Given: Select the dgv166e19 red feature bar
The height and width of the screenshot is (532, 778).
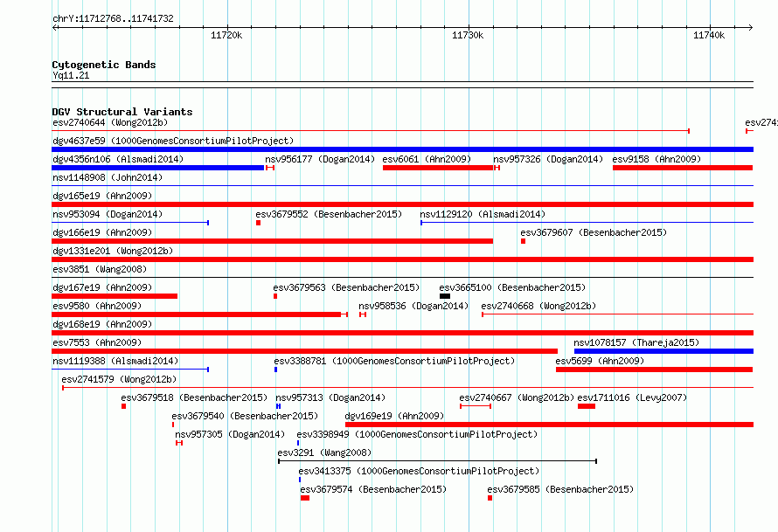Looking at the screenshot, I should point(273,241).
